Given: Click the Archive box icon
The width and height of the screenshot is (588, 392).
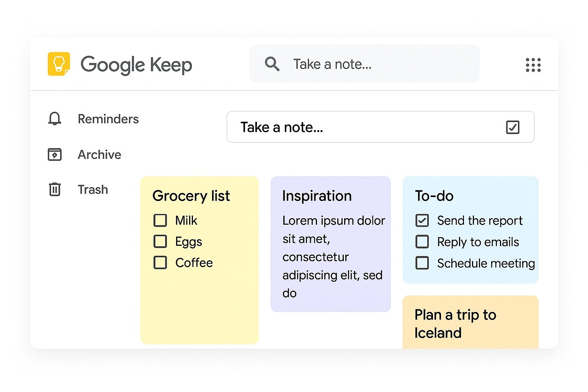Looking at the screenshot, I should [x=55, y=154].
